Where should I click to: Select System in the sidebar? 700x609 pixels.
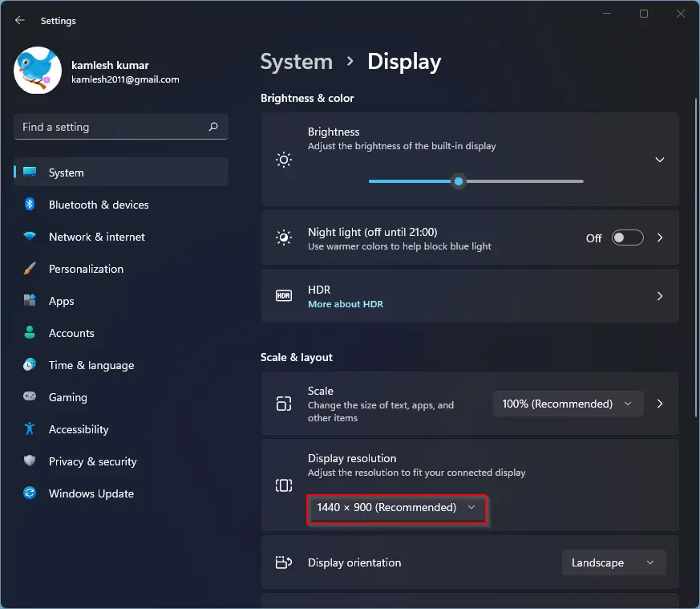tap(121, 172)
